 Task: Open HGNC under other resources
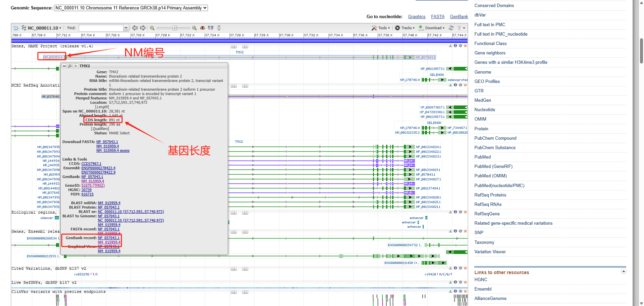coord(481,279)
